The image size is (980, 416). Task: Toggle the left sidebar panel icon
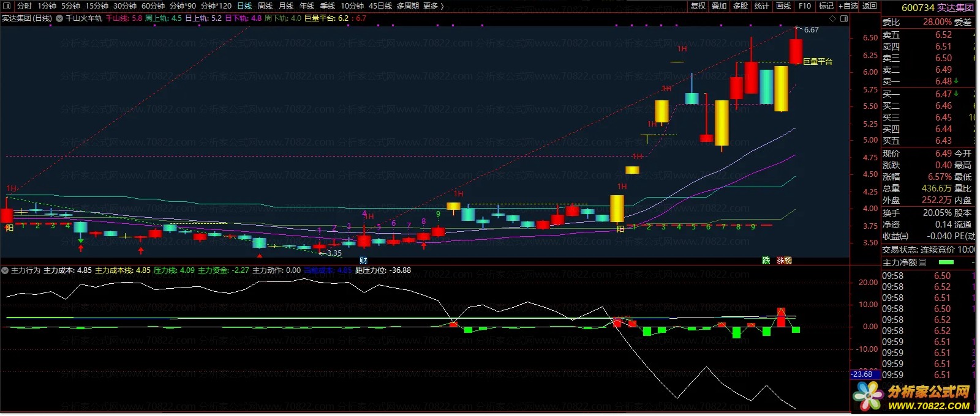[x=7, y=6]
